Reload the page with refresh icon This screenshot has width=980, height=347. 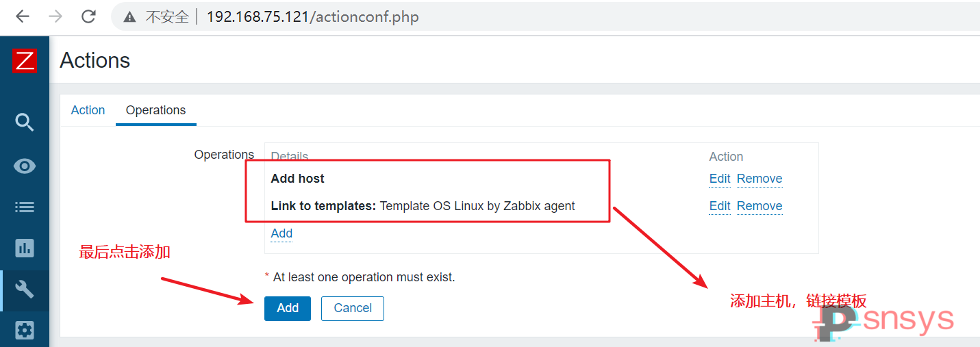(x=88, y=16)
